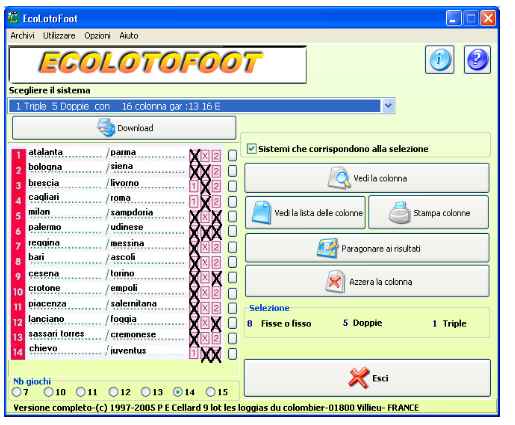Toggle Sistemi che corrispondono alla selezione checkbox
This screenshot has height=425, width=515.
pyautogui.click(x=252, y=148)
